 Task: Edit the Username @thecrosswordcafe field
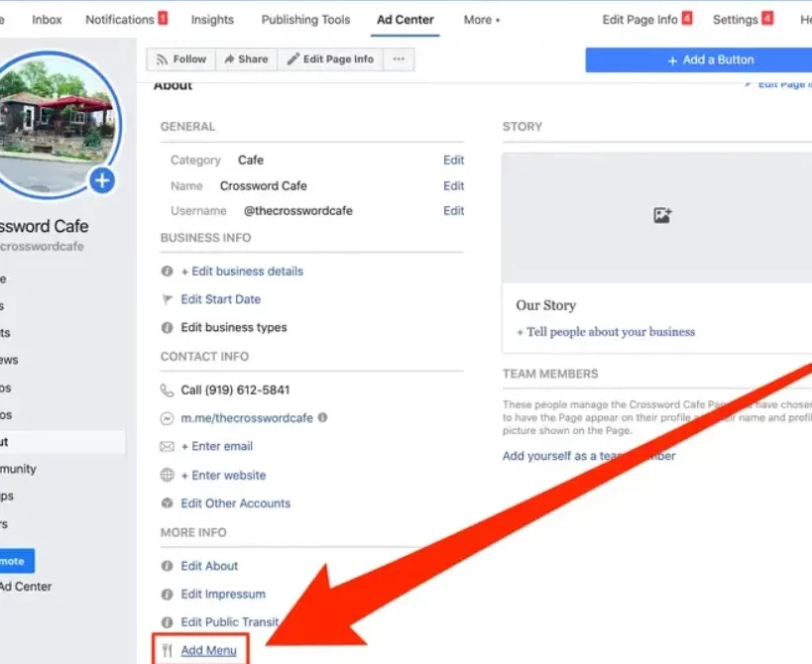tap(453, 211)
